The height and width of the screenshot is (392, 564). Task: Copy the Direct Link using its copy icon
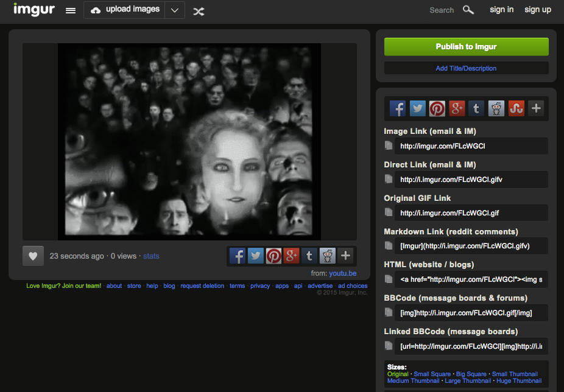click(389, 179)
